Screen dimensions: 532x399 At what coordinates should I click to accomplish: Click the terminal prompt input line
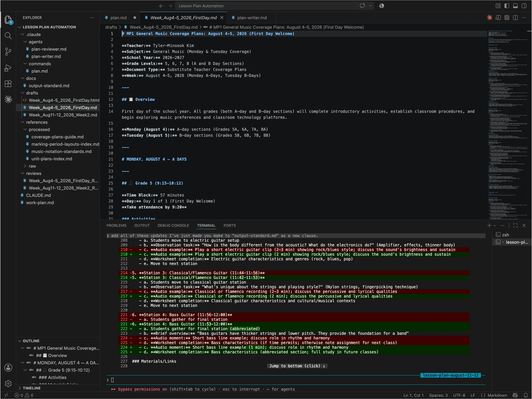(296, 380)
